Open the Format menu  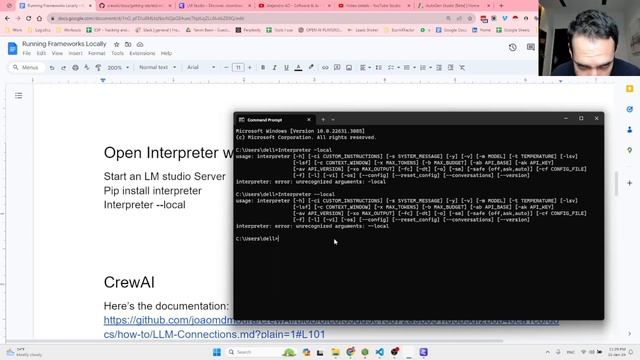(x=97, y=53)
